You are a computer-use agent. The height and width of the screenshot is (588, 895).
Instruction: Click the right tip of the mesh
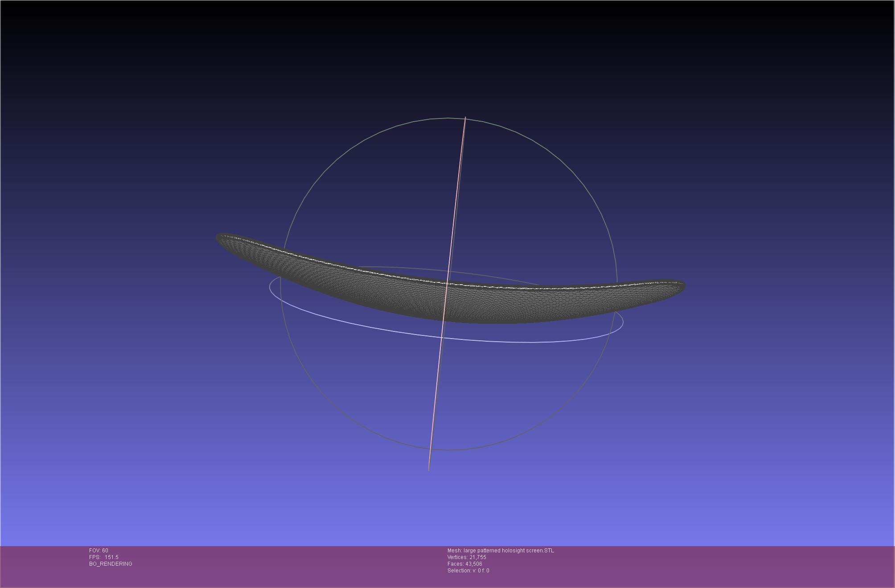click(683, 286)
